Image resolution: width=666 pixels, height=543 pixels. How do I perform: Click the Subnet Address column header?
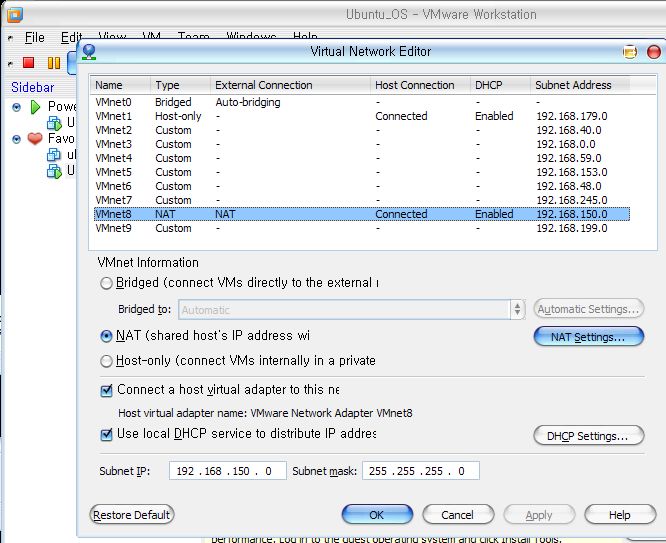(x=580, y=85)
